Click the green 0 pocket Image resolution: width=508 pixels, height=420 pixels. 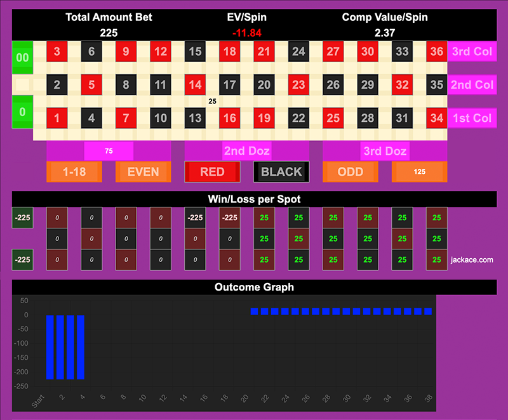point(22,112)
